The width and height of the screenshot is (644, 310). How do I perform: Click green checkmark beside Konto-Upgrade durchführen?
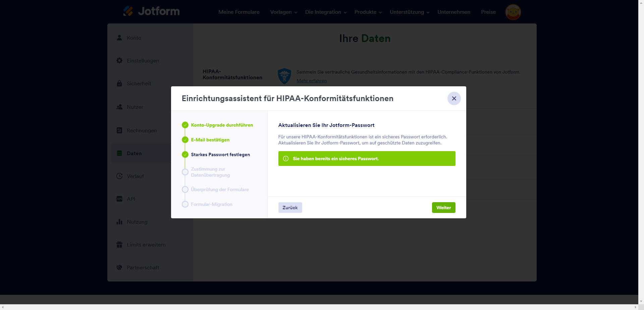click(x=185, y=125)
